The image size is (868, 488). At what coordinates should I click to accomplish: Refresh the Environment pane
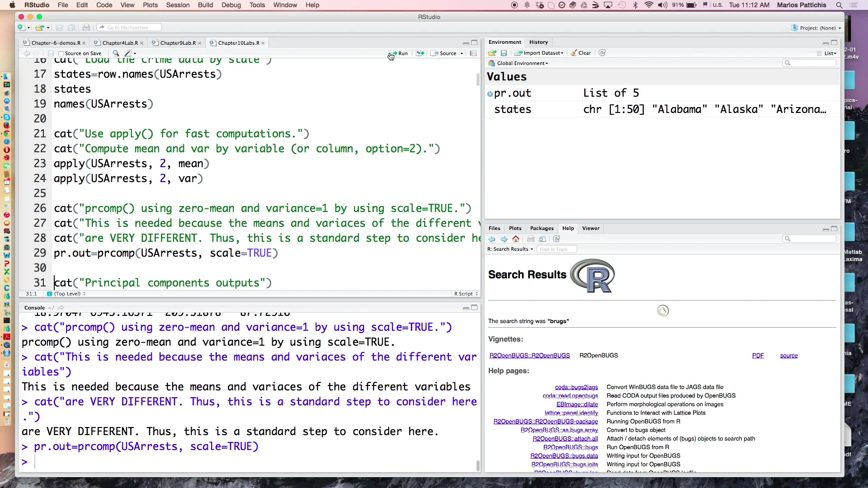coord(602,53)
